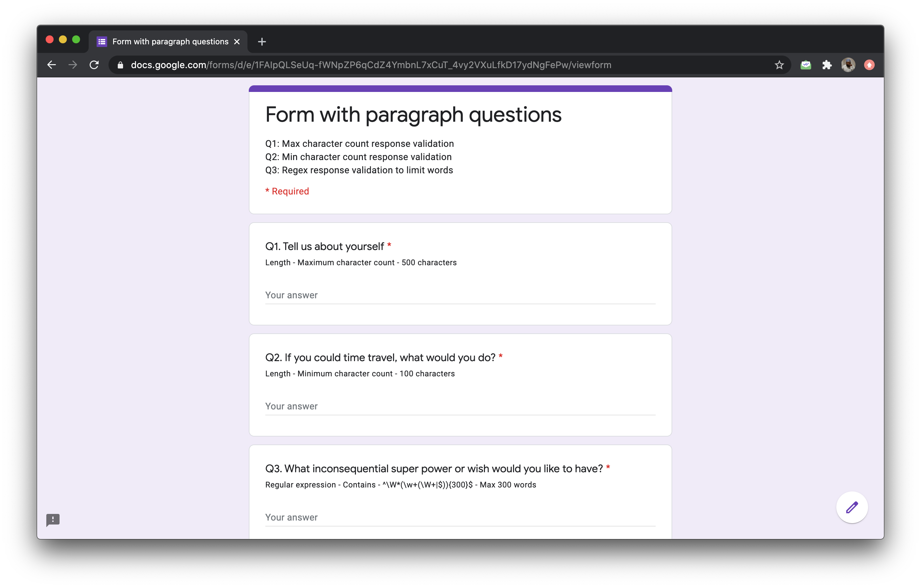Viewport: 921px width, 588px height.
Task: Click the Google Forms tab favicon
Action: click(x=102, y=41)
